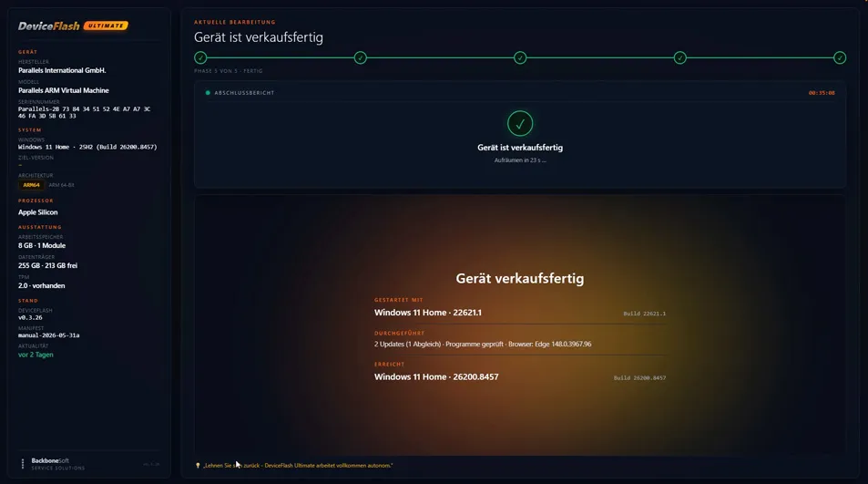868x484 pixels.
Task: Click the green 'vor 2 Tagen' text
Action: [x=36, y=355]
